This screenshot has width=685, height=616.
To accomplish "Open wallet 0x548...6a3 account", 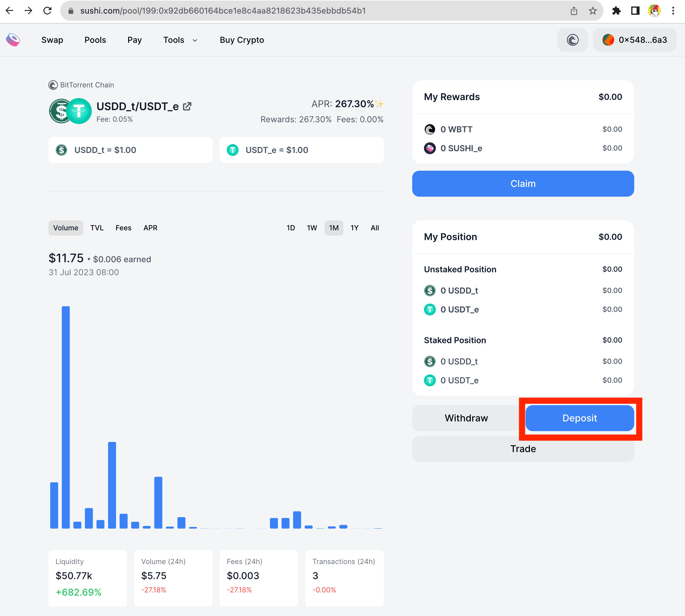I will point(635,40).
